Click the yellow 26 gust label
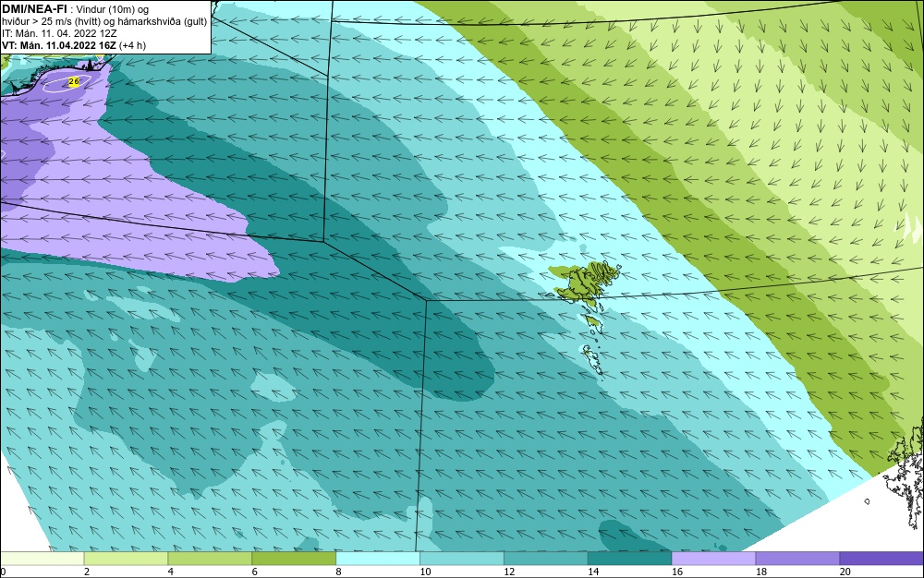 click(74, 82)
